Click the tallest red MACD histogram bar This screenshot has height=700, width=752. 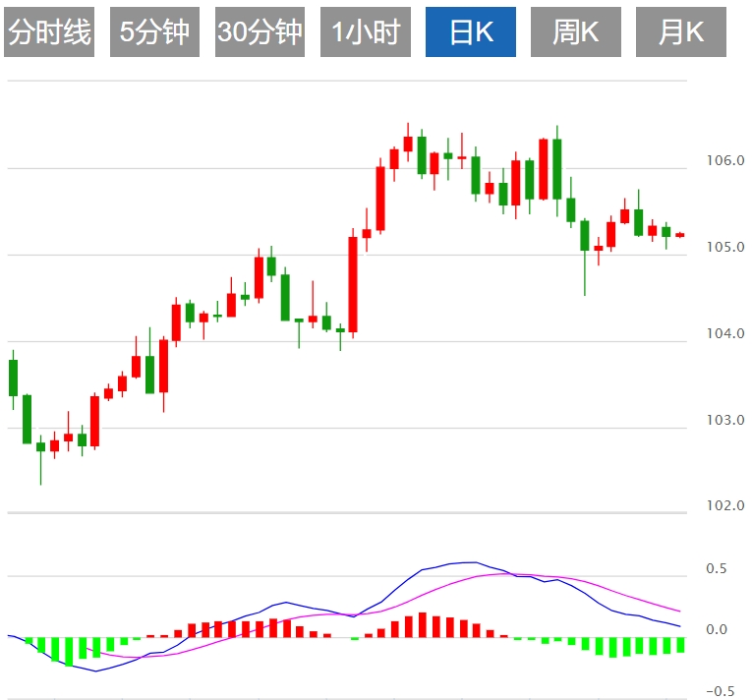(x=423, y=624)
